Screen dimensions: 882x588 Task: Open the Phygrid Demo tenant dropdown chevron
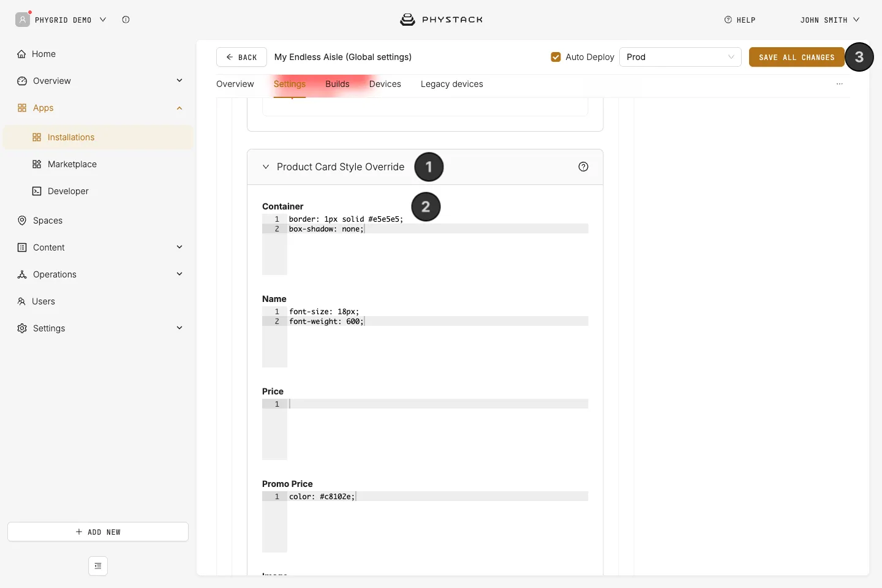point(103,20)
